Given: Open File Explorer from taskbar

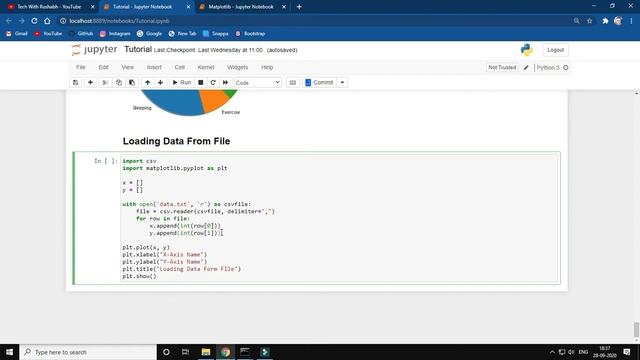Looking at the screenshot, I should point(206,352).
